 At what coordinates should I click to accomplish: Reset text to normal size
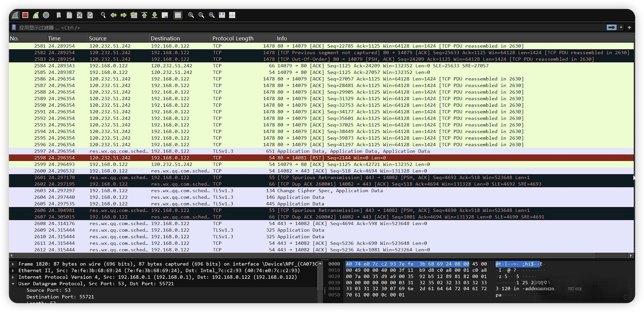coord(212,15)
